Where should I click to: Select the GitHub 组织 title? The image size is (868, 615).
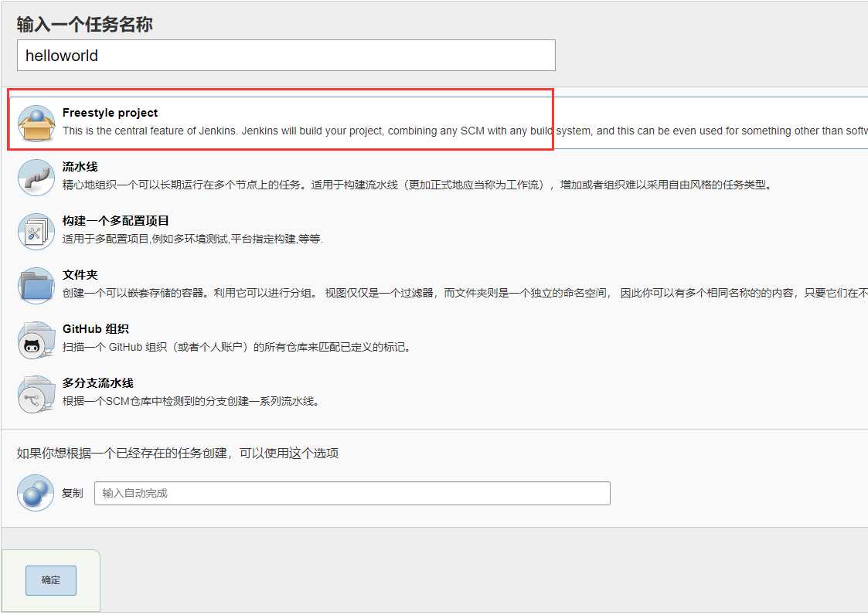(x=95, y=329)
